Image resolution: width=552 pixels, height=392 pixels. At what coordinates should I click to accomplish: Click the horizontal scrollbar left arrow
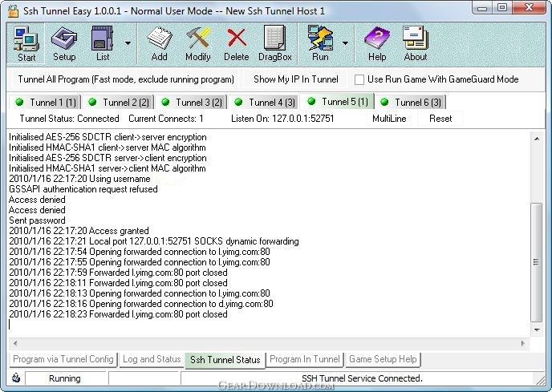point(14,343)
